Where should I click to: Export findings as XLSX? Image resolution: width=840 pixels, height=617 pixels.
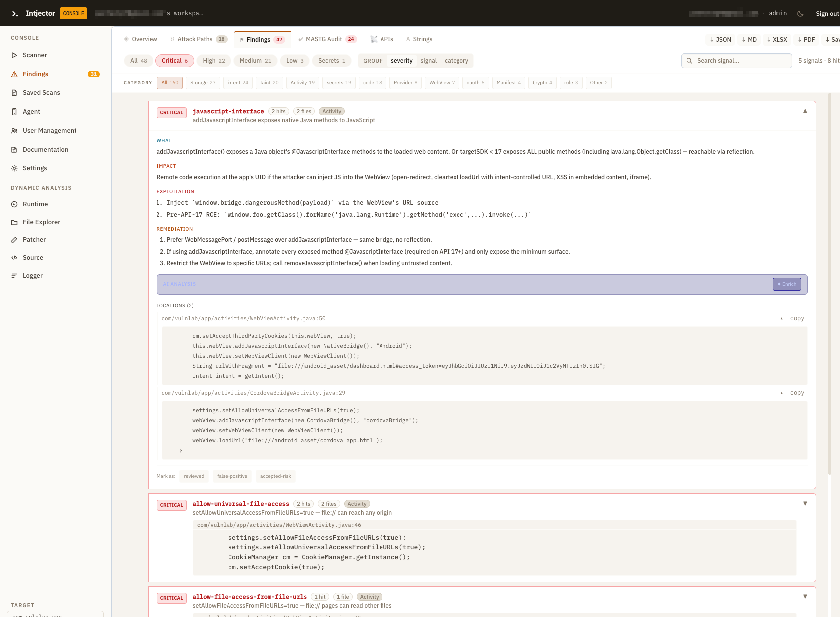[777, 40]
